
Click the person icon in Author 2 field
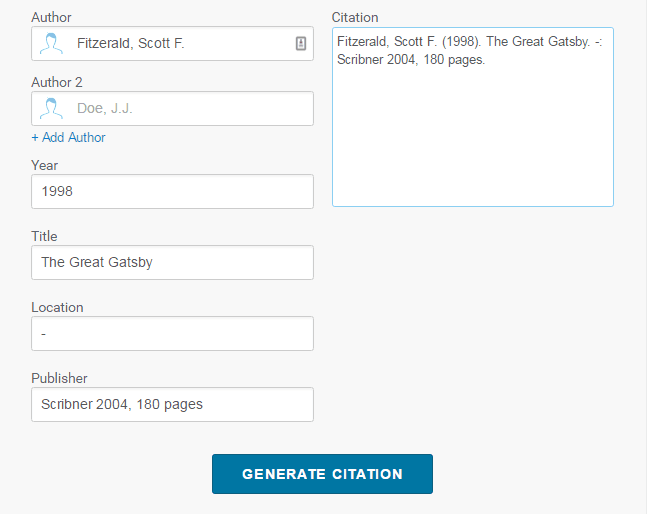point(51,108)
